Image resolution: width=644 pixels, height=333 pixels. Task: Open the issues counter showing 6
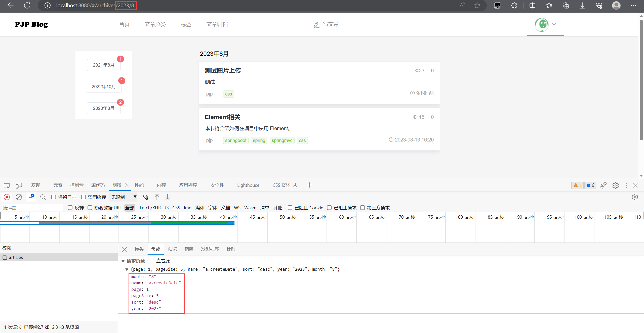(590, 185)
